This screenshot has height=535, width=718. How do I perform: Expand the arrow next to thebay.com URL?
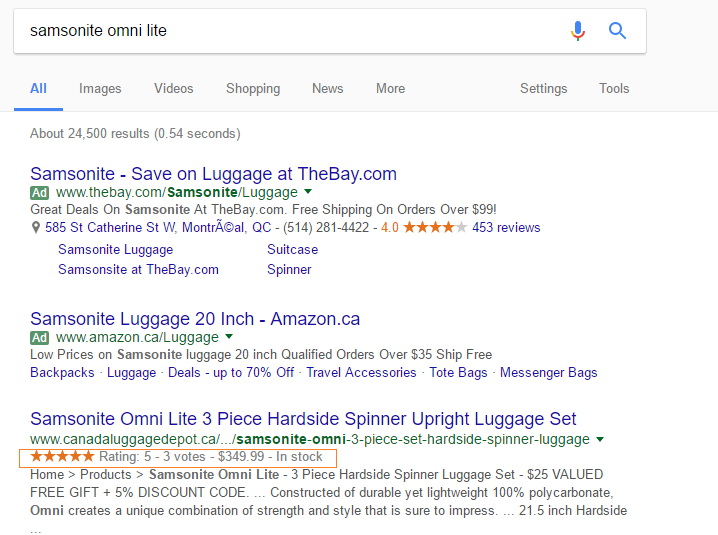point(308,192)
